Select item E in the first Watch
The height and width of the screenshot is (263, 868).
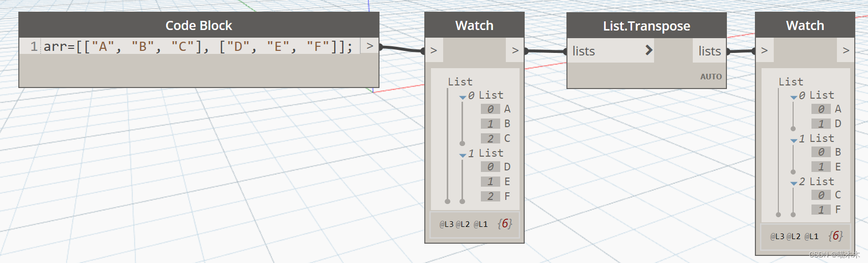[x=507, y=182]
